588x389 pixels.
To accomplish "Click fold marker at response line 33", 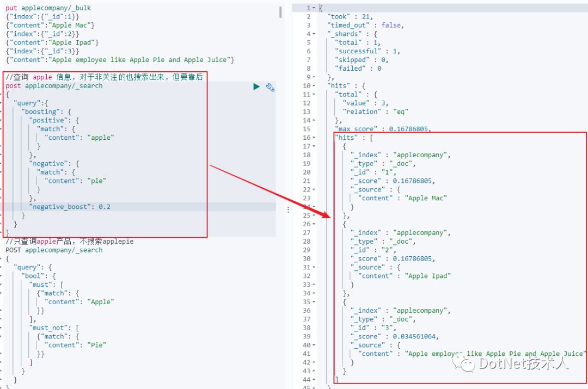I will coord(314,285).
